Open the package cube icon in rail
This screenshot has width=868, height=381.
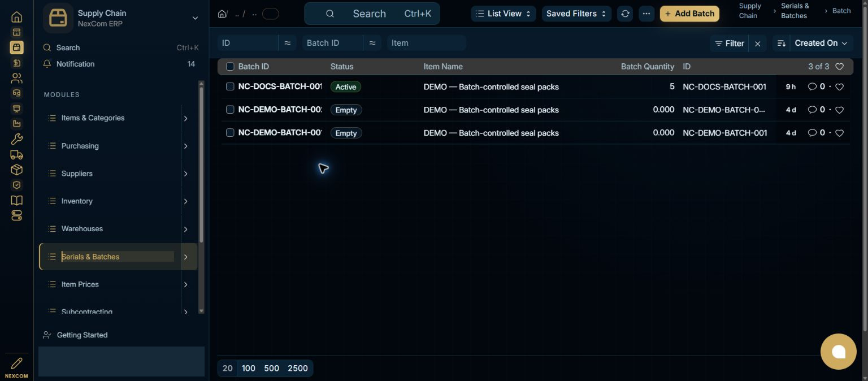(16, 170)
